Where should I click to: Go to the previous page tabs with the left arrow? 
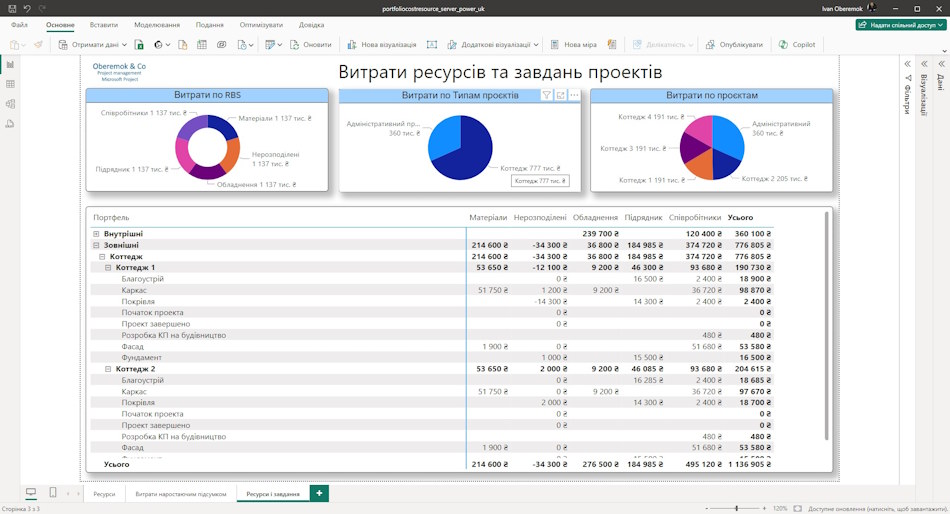pos(68,493)
